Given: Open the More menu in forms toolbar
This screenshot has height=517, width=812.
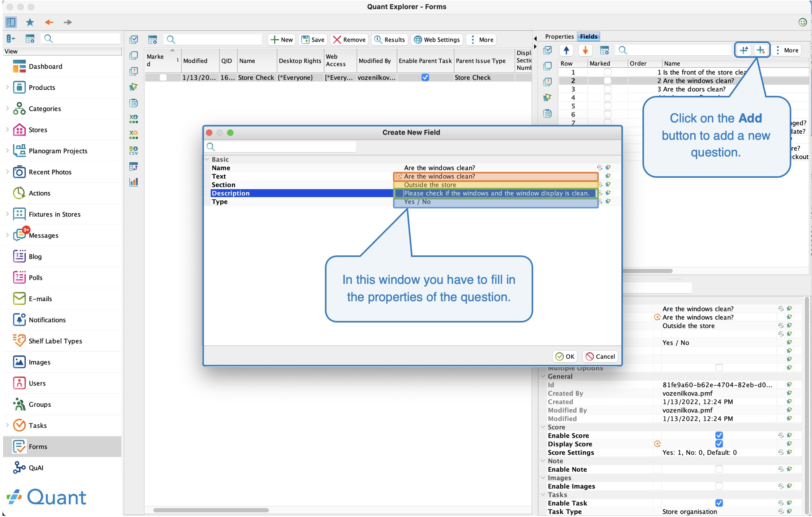Looking at the screenshot, I should click(482, 40).
